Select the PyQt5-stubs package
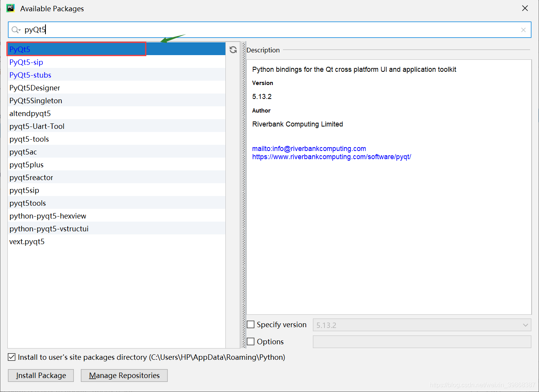The width and height of the screenshot is (539, 392). click(x=117, y=75)
